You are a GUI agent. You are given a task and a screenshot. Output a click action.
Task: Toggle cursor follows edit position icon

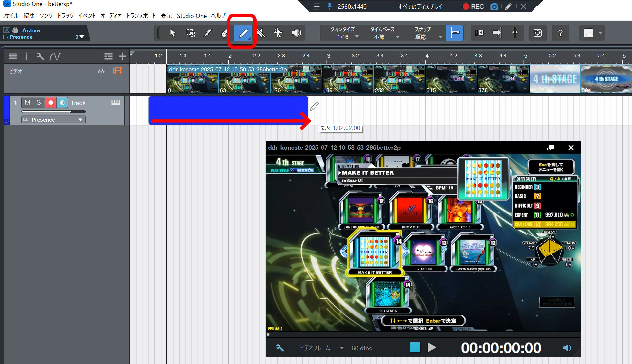(515, 33)
